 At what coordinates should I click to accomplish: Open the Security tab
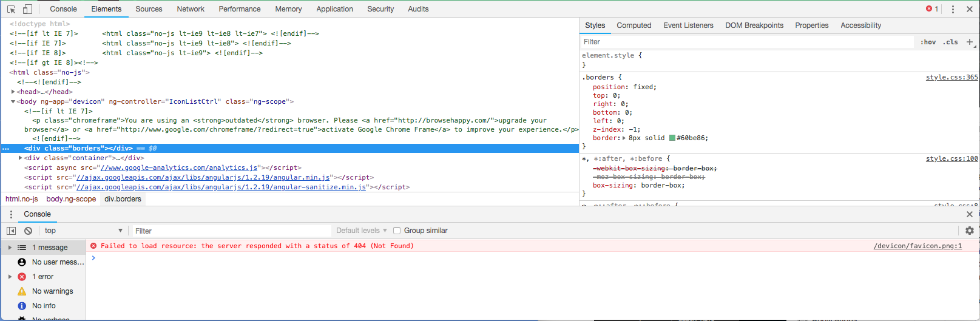(380, 9)
